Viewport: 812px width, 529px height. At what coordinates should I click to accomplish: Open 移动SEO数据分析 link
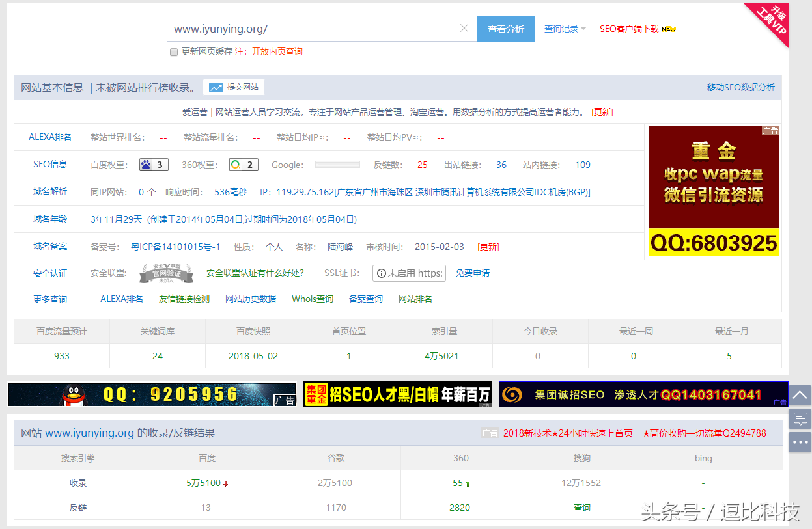[741, 87]
